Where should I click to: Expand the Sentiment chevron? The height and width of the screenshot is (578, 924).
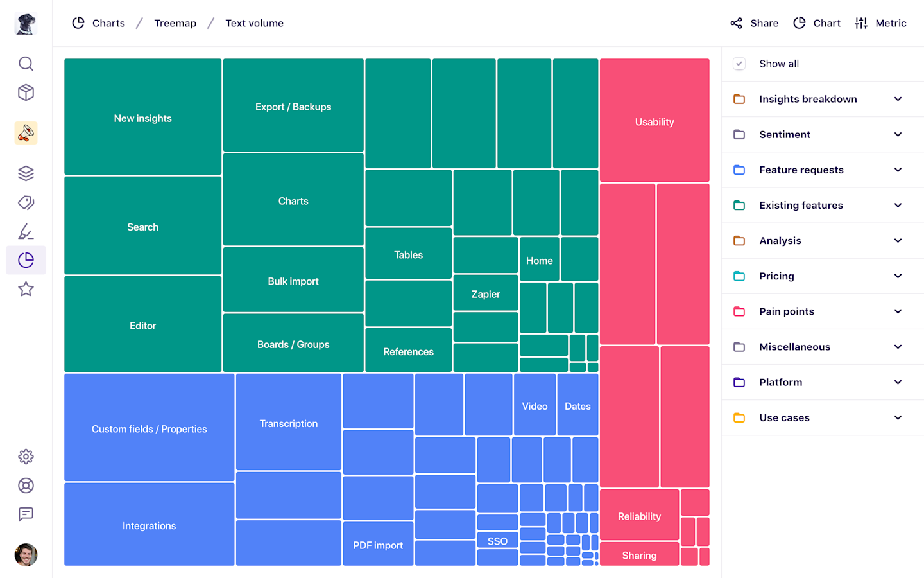point(898,134)
